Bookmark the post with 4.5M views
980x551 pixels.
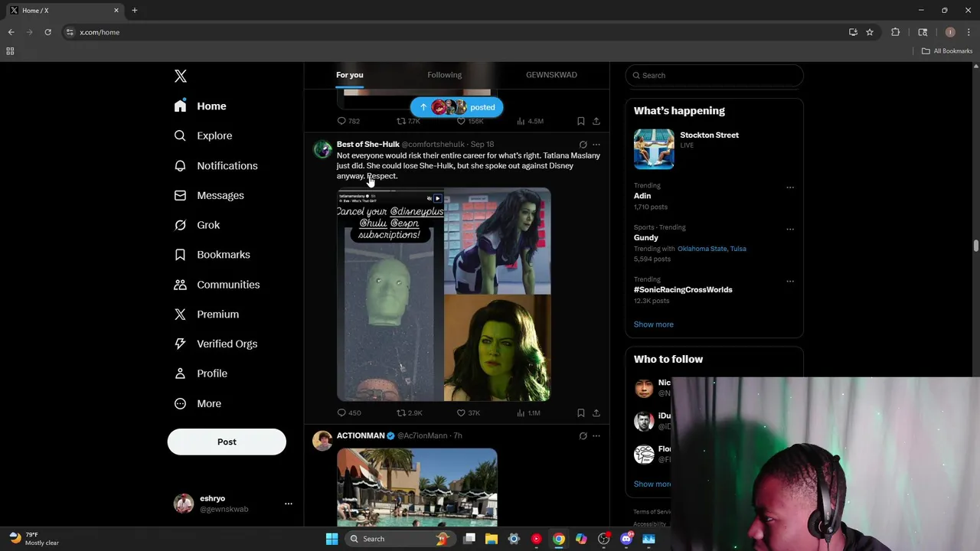581,121
